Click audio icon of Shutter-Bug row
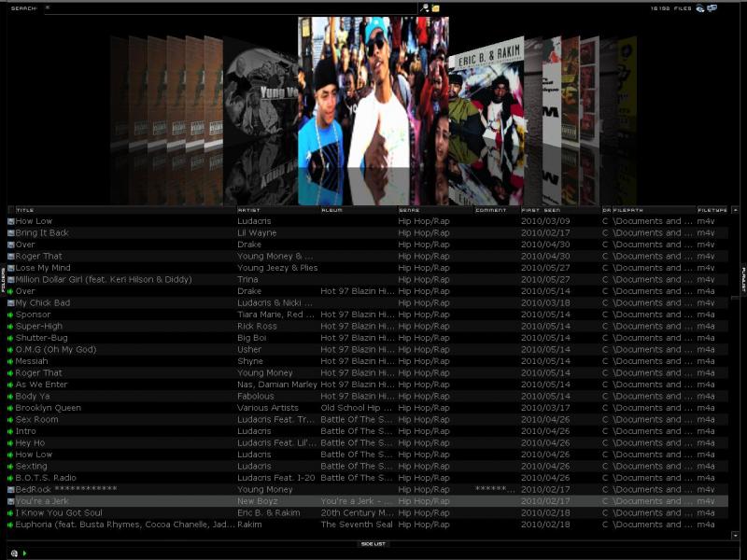747x560 pixels. click(x=10, y=338)
